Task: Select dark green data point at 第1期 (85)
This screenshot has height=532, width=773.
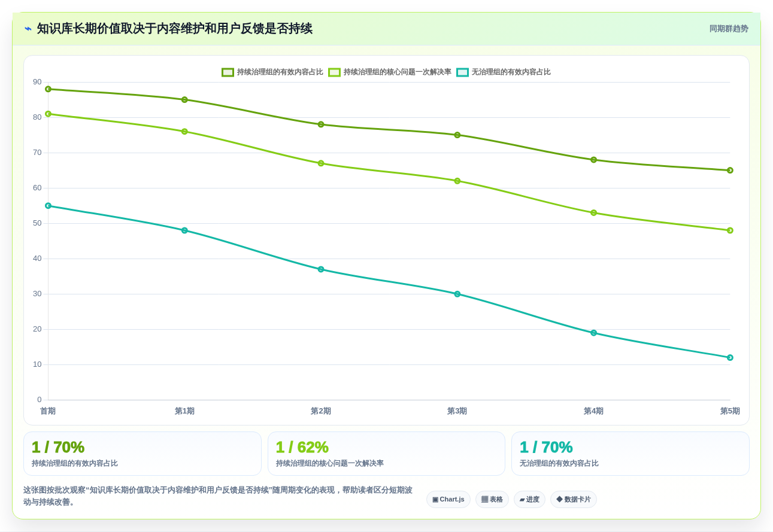Action: coord(184,100)
